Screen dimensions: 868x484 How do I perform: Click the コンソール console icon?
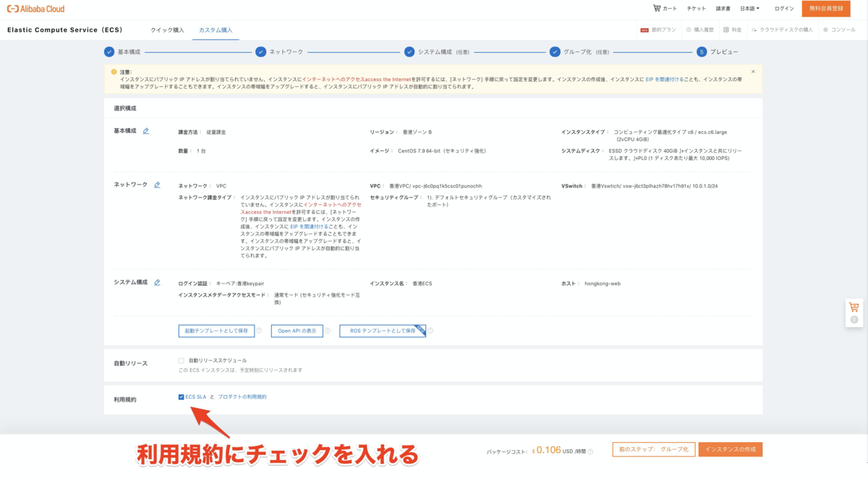pyautogui.click(x=826, y=30)
